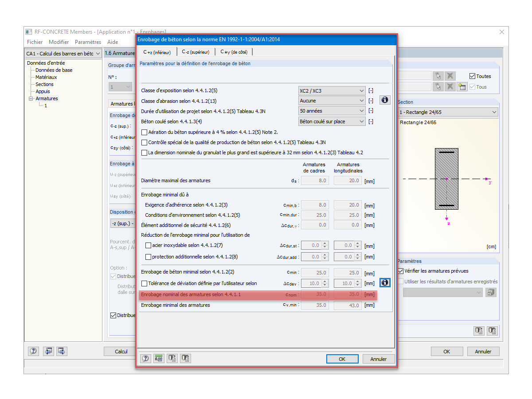Open CA1 - Calcul des barres dropdown
532x399 pixels.
(63, 54)
